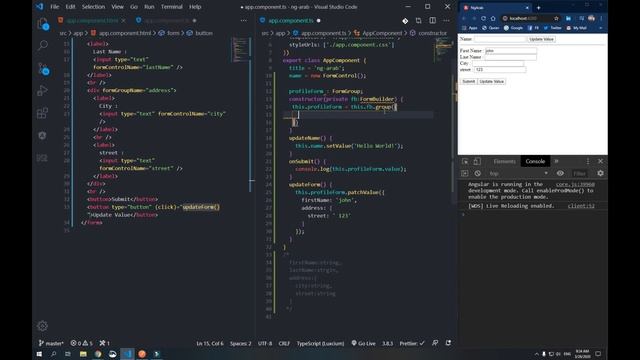Open the Problems count in the status bar
The height and width of the screenshot is (360, 640).
82,344
